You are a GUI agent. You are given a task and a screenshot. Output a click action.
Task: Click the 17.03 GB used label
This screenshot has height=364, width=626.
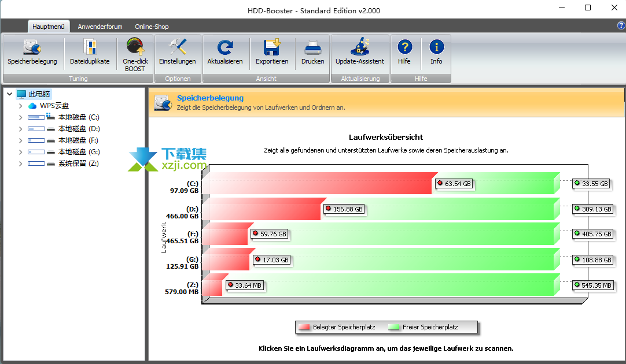[272, 260]
